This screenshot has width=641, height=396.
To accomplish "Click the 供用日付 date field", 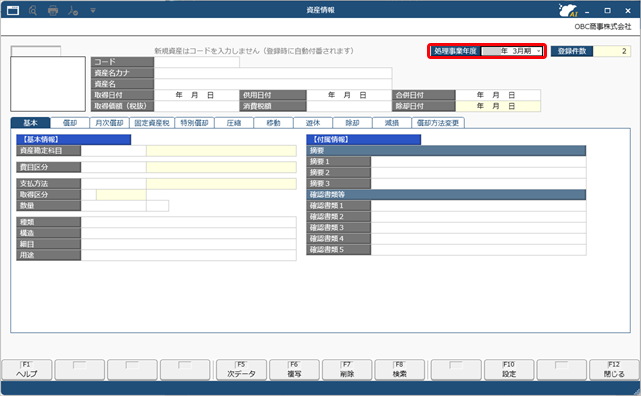I will point(349,95).
